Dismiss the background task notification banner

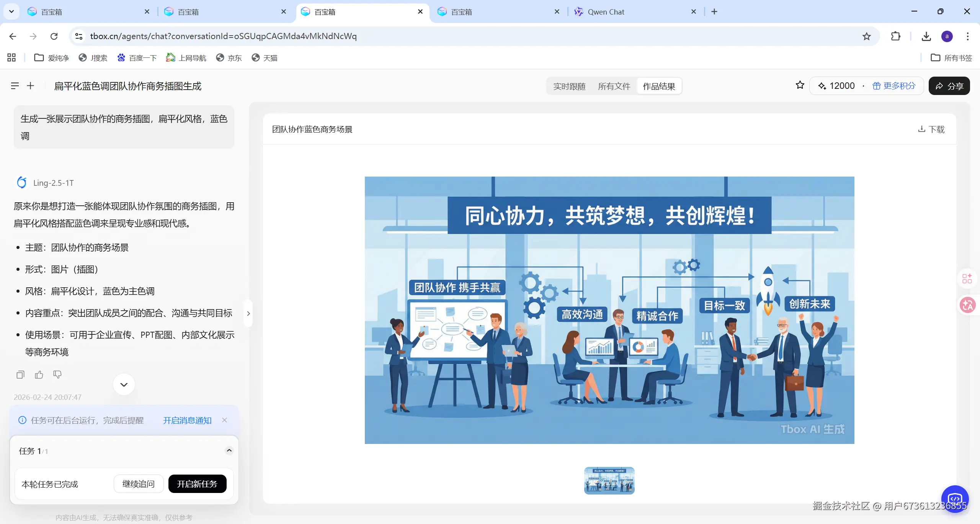(x=225, y=420)
